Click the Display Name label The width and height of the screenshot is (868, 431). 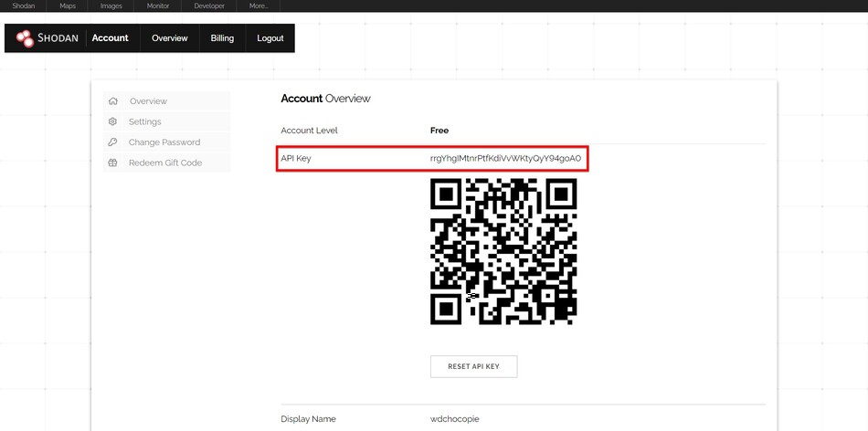308,419
